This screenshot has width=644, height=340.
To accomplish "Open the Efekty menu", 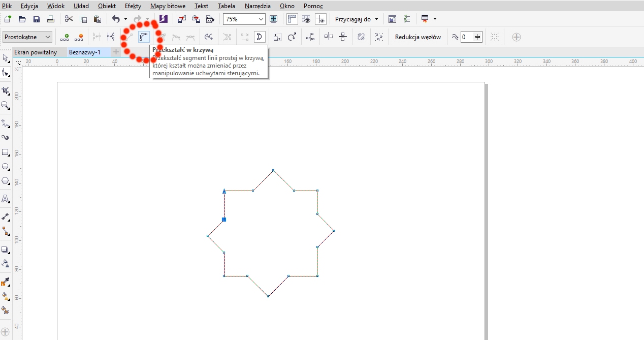I will point(133,6).
